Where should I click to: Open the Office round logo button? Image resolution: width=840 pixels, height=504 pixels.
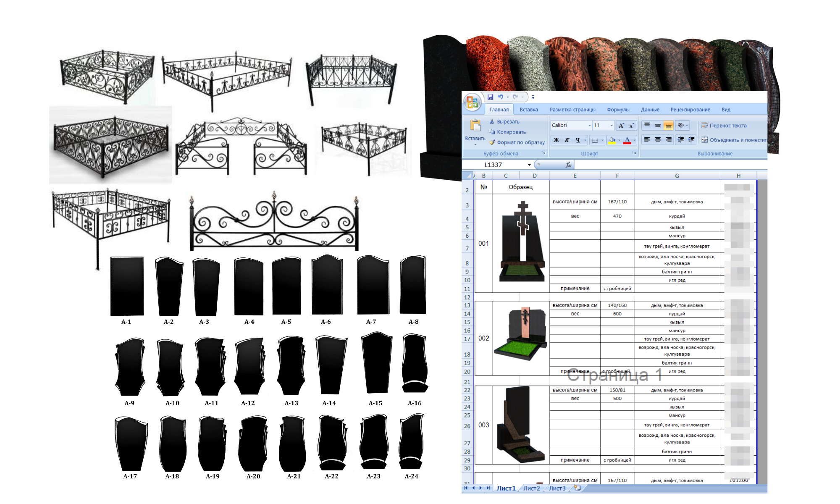pos(472,102)
